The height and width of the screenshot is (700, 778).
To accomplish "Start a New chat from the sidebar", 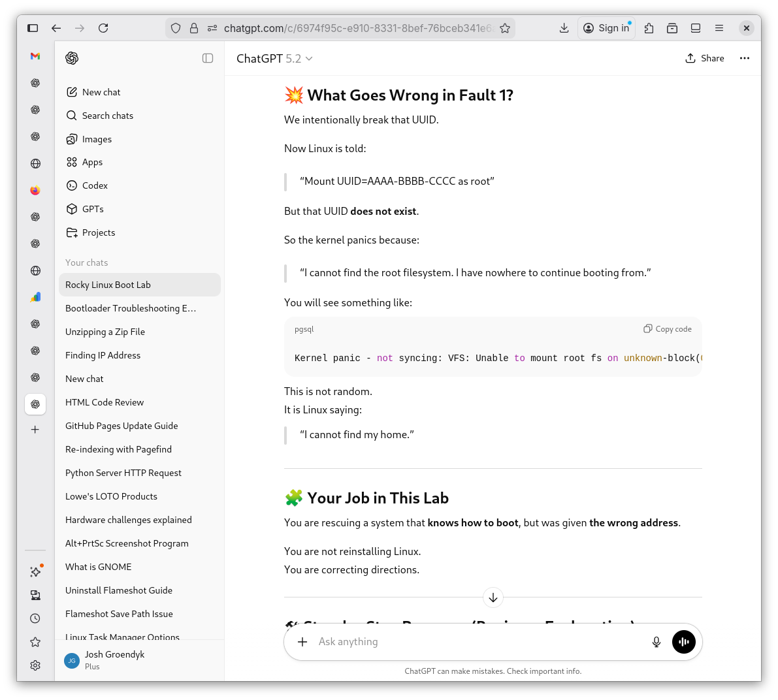I will pos(101,92).
